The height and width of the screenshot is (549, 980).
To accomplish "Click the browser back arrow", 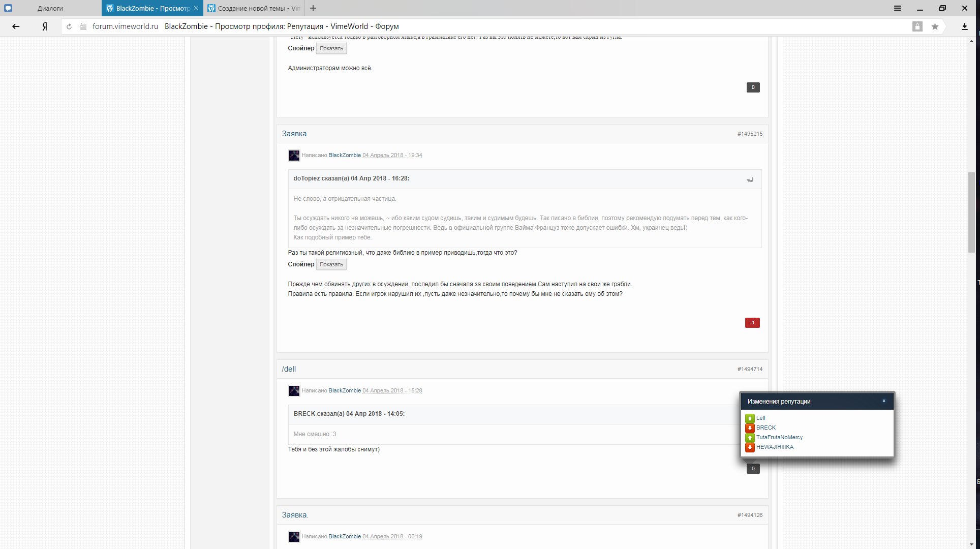I will (16, 26).
